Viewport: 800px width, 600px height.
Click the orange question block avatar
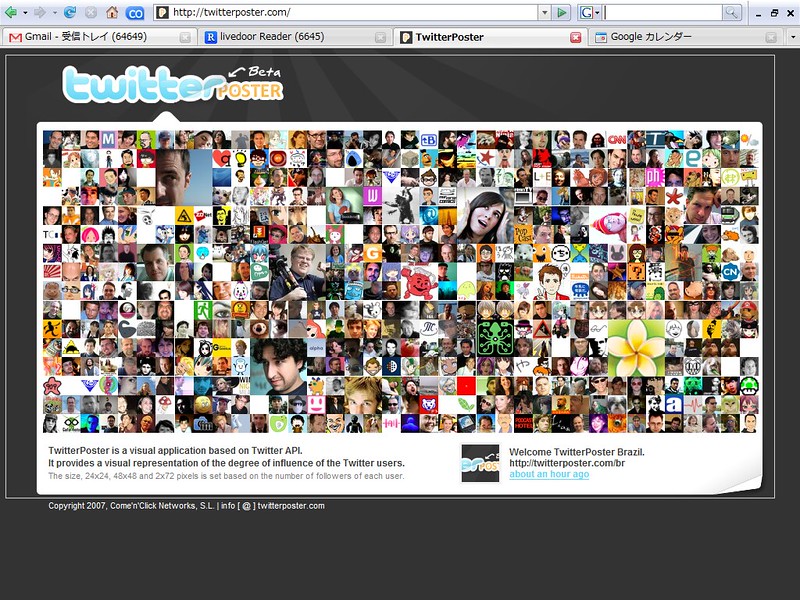pos(636,272)
